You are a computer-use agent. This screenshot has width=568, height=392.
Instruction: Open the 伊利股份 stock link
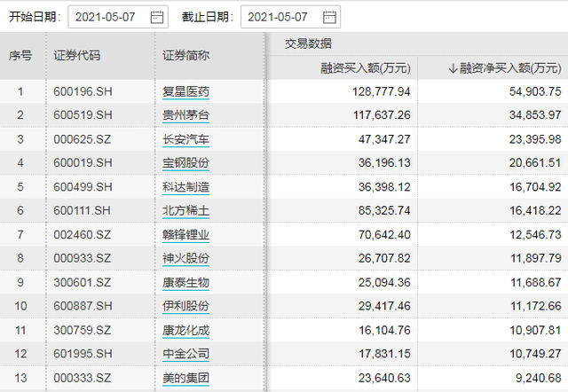click(x=185, y=306)
